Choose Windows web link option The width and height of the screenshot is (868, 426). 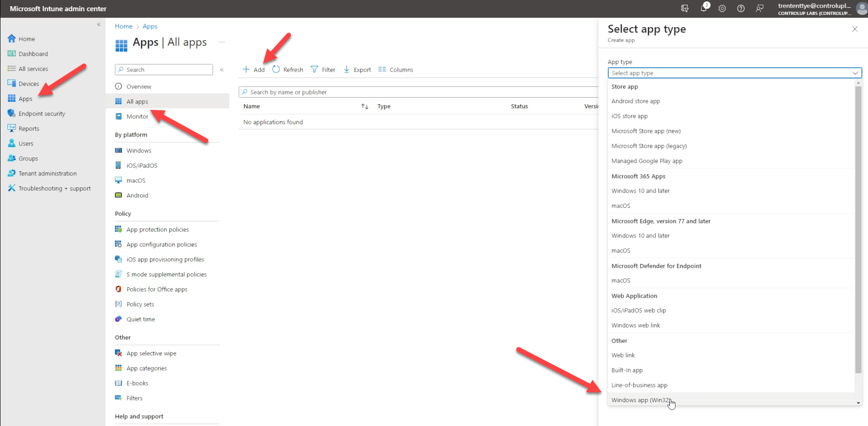pos(635,325)
